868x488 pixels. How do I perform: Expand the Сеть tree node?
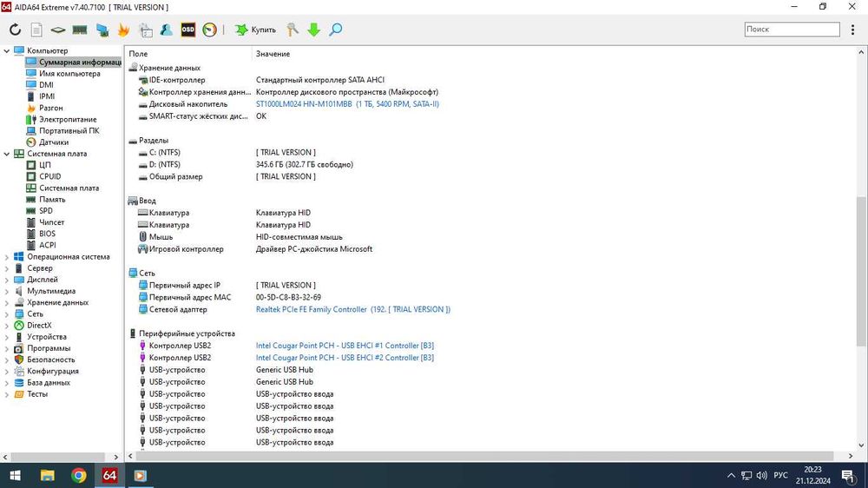pyautogui.click(x=6, y=314)
